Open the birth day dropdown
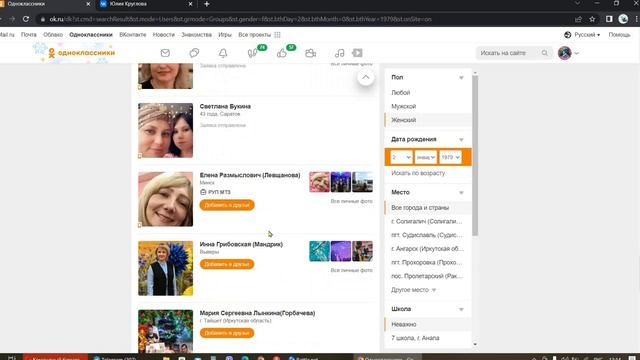This screenshot has width=640, height=360. [x=401, y=157]
